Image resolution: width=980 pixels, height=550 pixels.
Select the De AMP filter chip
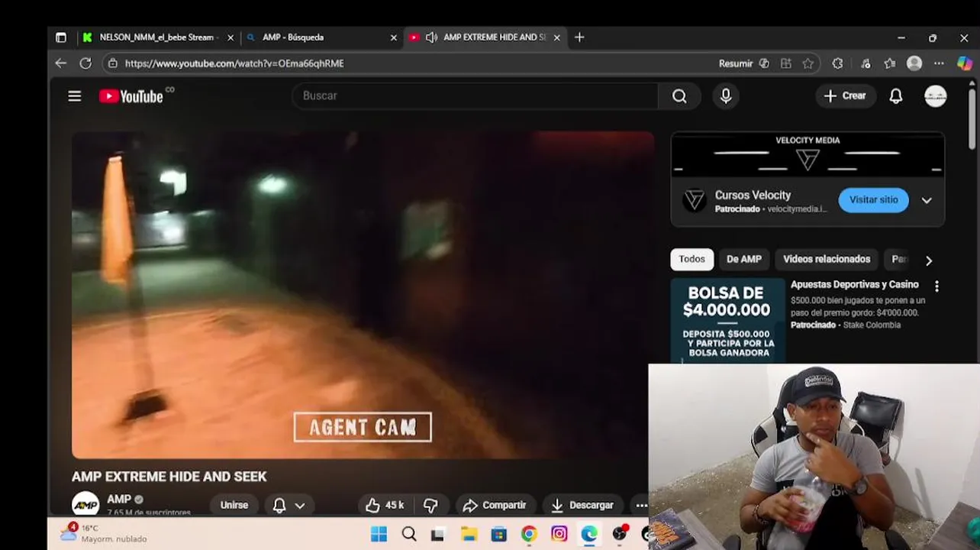tap(744, 260)
